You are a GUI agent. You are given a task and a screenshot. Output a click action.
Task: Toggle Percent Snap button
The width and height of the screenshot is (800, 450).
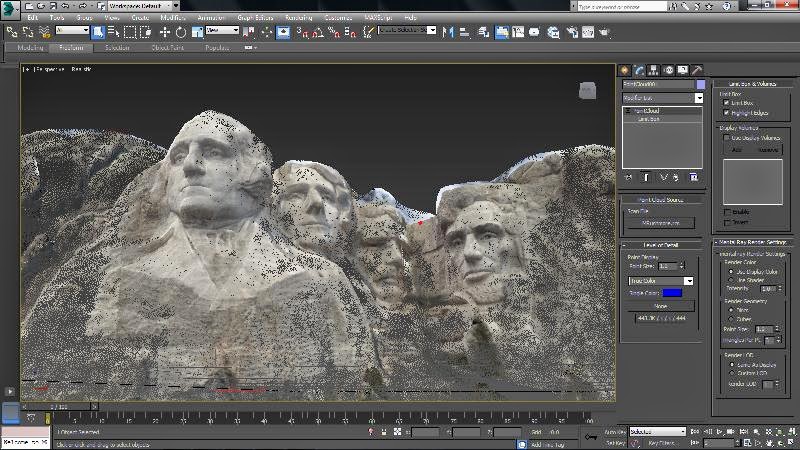coord(334,32)
